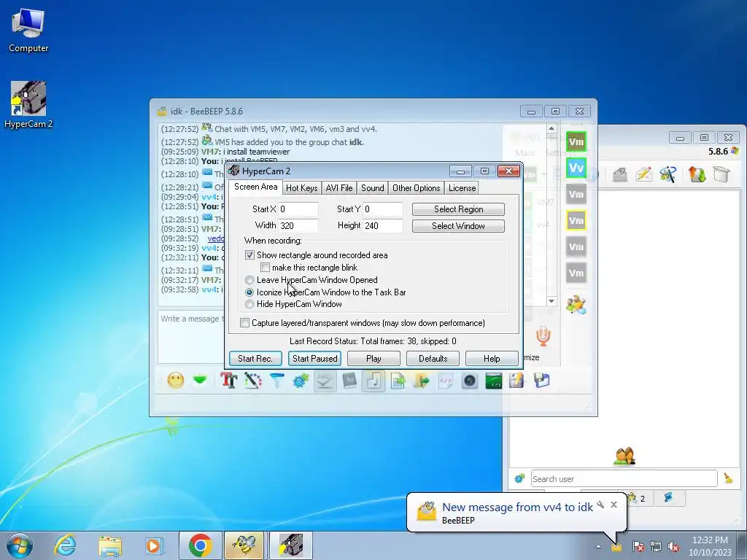Click the Select Window button
Screen dimensions: 747x560
coord(458,226)
